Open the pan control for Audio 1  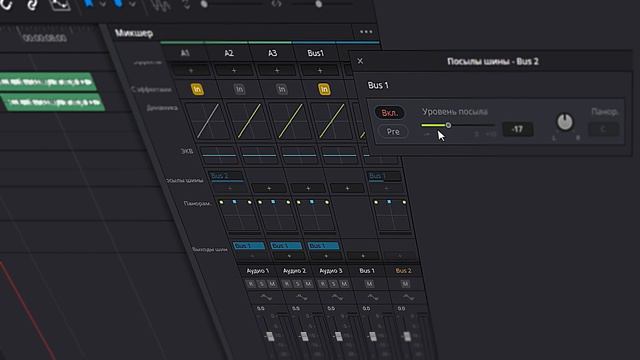pyautogui.click(x=237, y=216)
